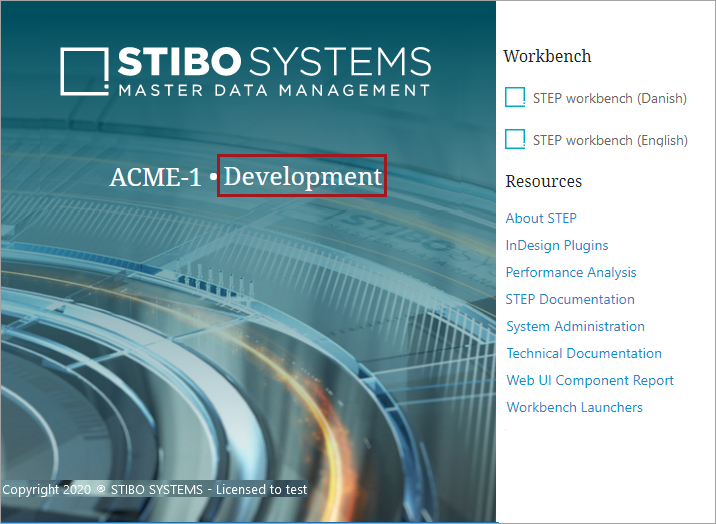This screenshot has height=524, width=716.
Task: Click the STEP workbench (Danish) launcher icon
Action: point(515,97)
